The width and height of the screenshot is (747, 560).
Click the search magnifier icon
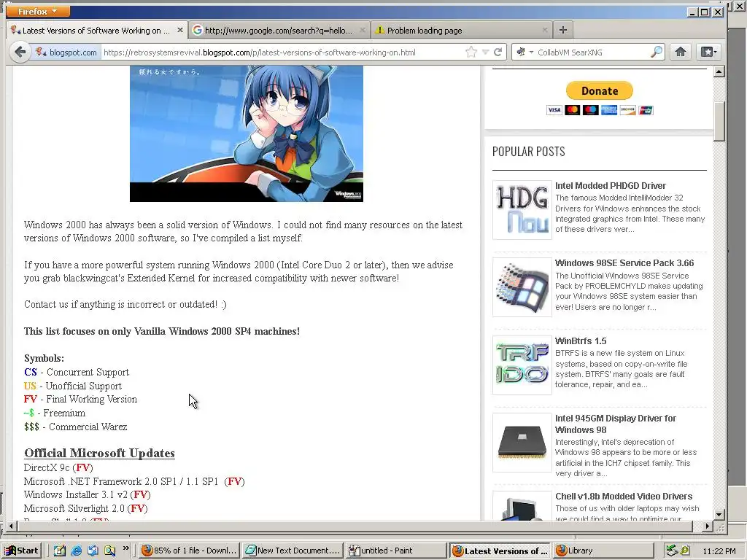pos(657,52)
